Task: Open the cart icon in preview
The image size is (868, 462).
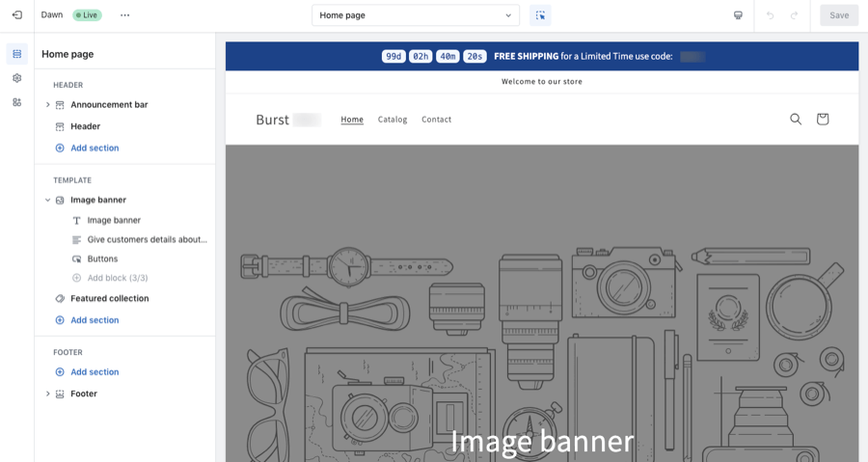Action: [x=823, y=120]
